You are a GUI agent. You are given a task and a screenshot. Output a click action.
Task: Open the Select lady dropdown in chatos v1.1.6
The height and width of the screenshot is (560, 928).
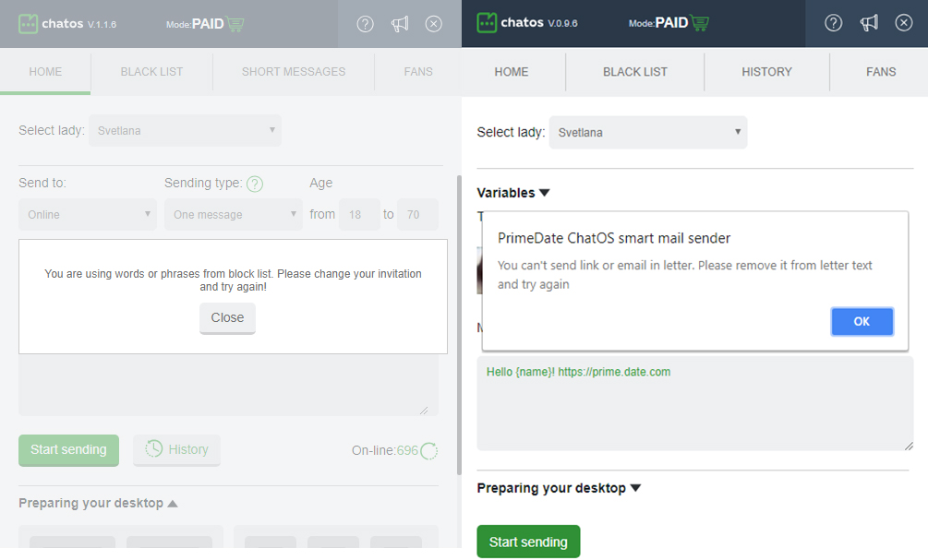pos(186,130)
